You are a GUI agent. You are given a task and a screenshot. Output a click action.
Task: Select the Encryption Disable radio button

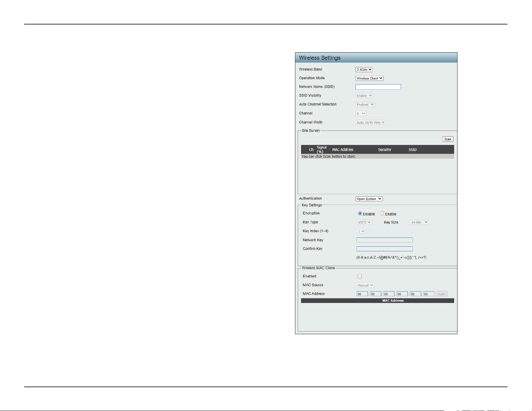coord(360,213)
